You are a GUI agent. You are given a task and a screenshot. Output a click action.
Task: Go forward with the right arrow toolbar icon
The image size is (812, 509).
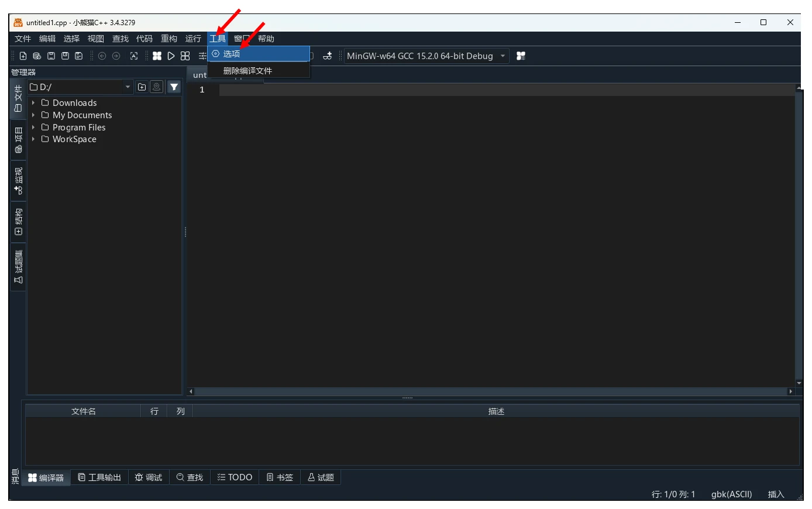tap(116, 56)
